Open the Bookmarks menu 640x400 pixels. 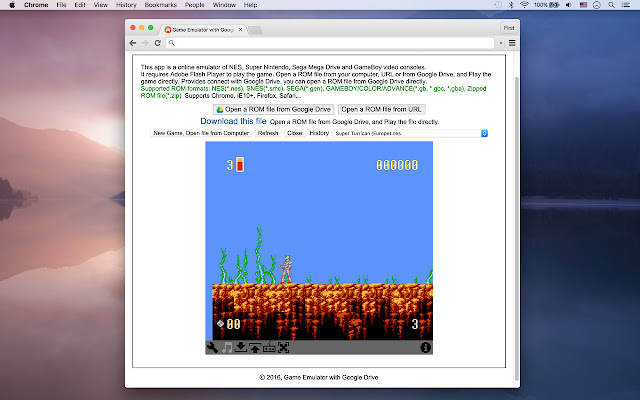click(161, 5)
